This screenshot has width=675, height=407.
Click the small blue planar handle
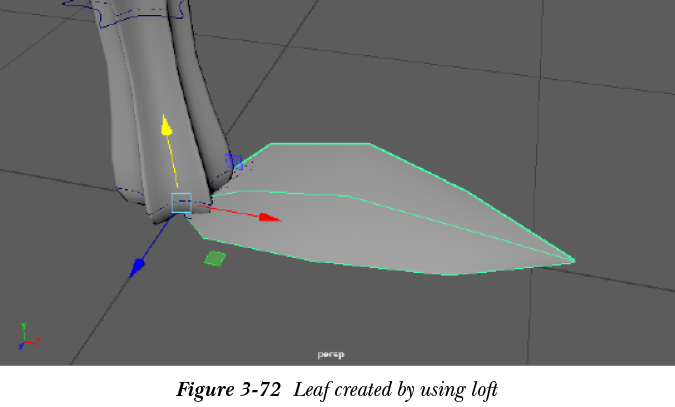point(233,159)
